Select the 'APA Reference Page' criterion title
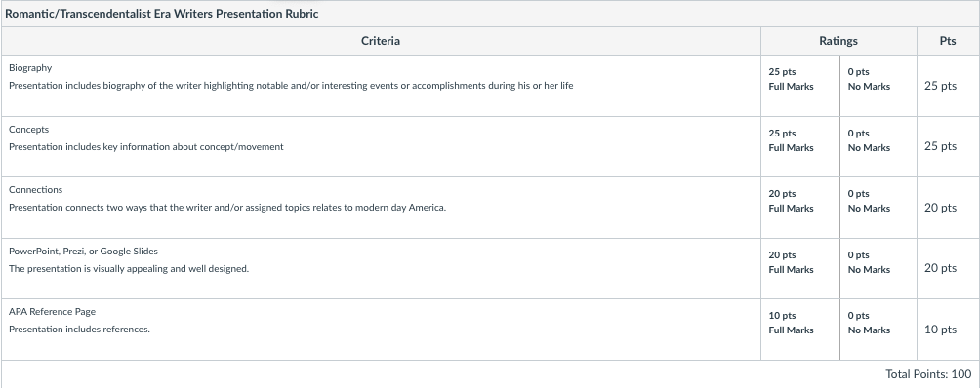The height and width of the screenshot is (388, 980). pos(52,311)
